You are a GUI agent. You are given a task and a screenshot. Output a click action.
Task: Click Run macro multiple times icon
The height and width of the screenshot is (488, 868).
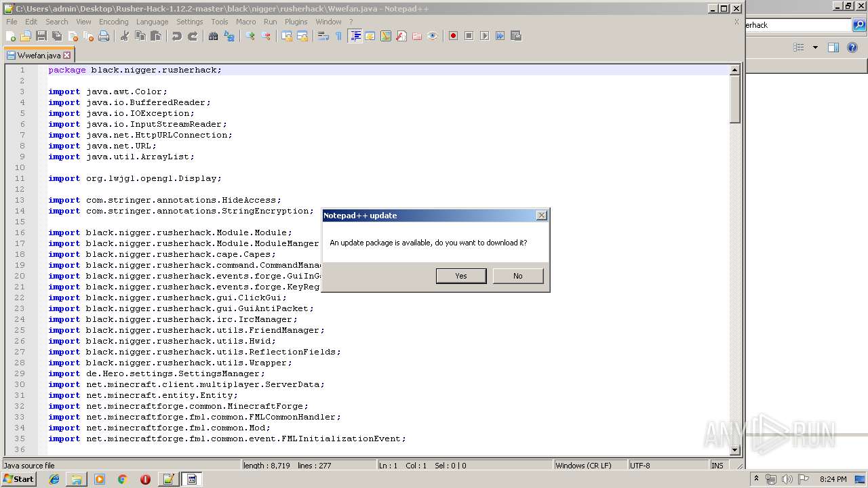[500, 36]
